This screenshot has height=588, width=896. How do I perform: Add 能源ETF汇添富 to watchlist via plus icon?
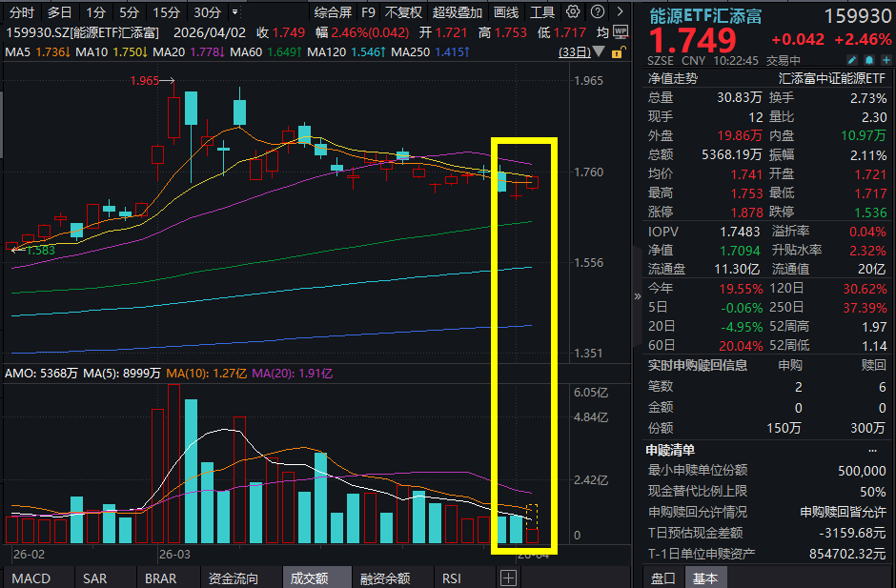coord(886,59)
